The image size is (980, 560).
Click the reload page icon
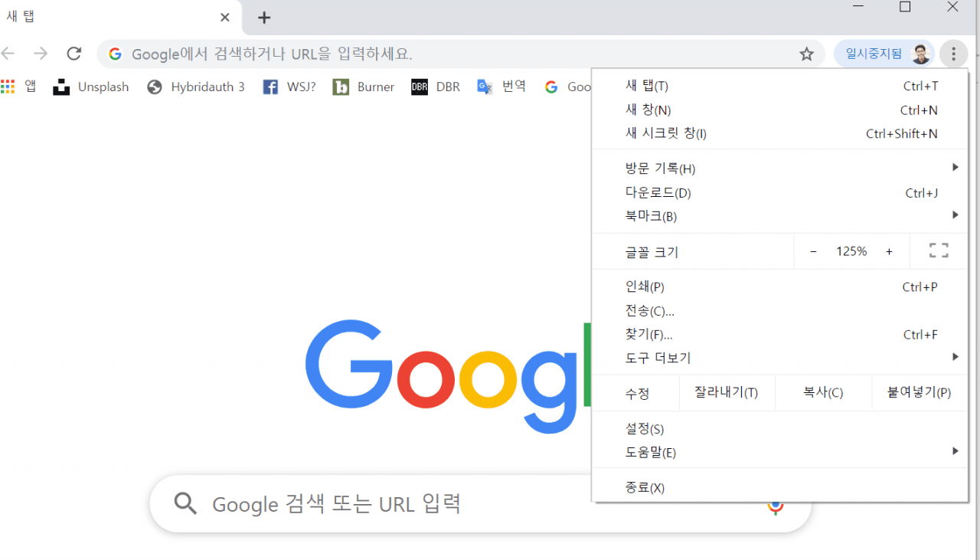73,54
